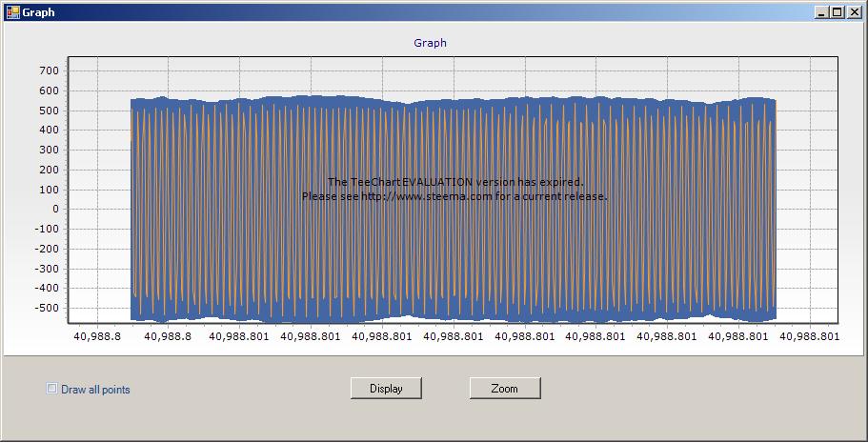Viewport: 868px width, 443px height.
Task: Click the Graph chart title
Action: (x=430, y=43)
